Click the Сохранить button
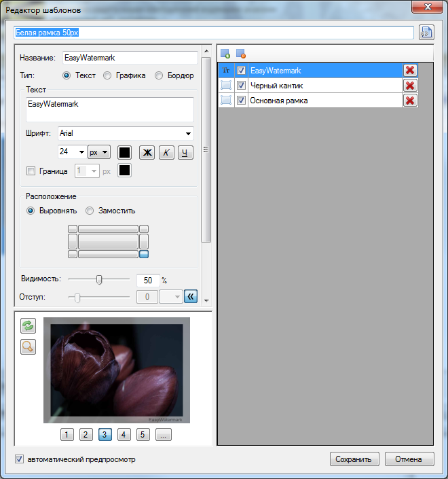The height and width of the screenshot is (479, 448). coord(354,459)
